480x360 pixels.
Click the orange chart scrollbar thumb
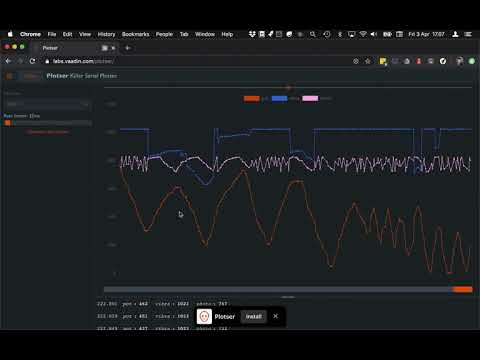[462, 289]
